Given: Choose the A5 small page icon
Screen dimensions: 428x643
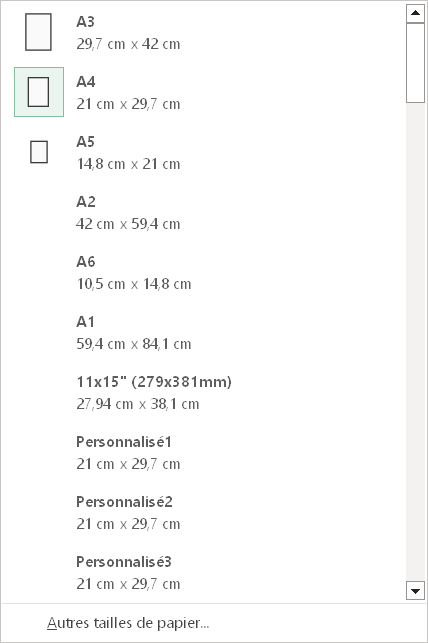Looking at the screenshot, I should coord(39,152).
